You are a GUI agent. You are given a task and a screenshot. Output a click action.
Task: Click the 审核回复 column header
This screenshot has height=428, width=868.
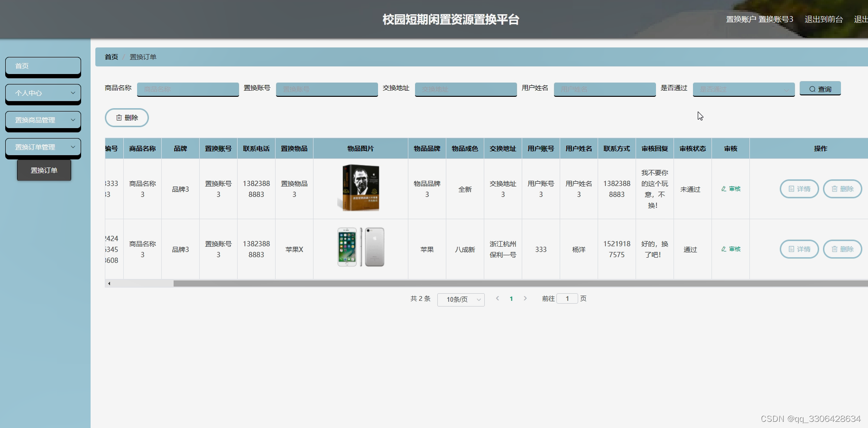(655, 149)
